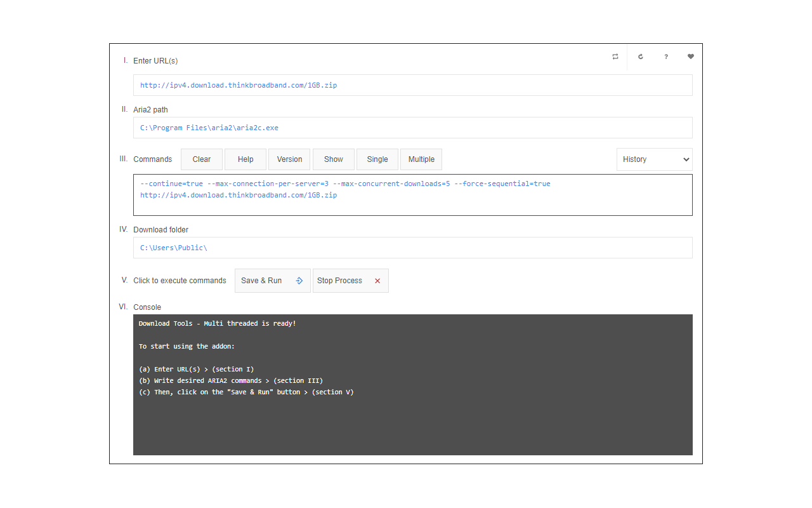Click the "To start using the addon:" line
The height and width of the screenshot is (508, 812).
point(187,346)
